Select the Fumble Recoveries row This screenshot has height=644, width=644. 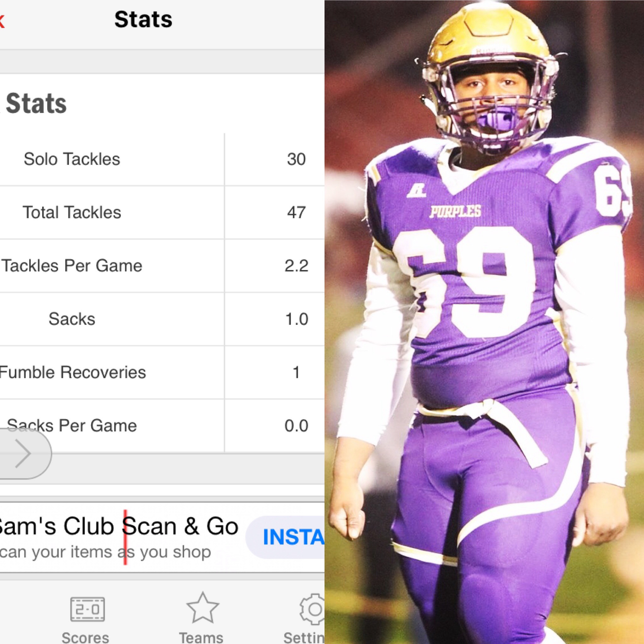[x=162, y=372]
